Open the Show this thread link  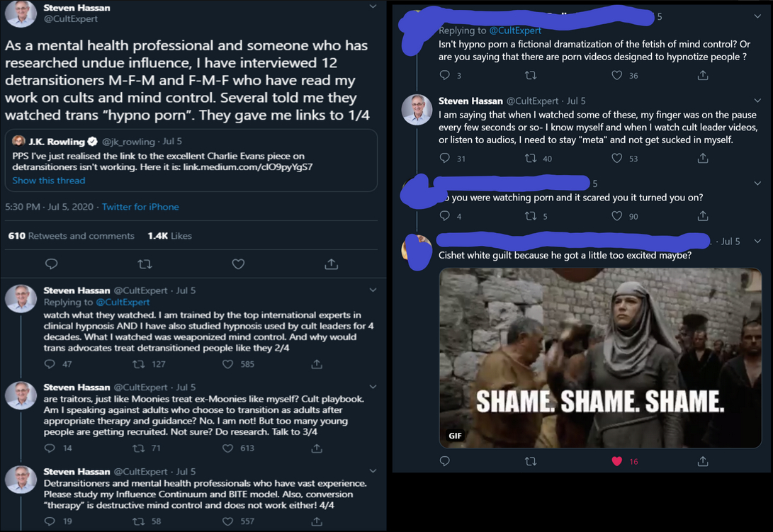(x=48, y=181)
